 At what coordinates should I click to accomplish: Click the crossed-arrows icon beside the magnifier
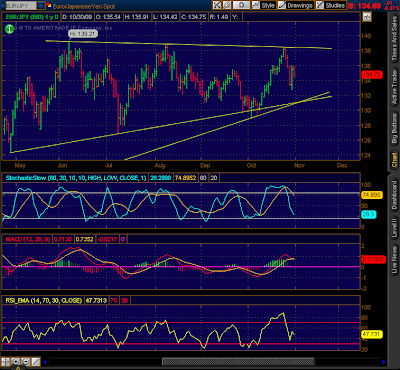click(x=217, y=5)
